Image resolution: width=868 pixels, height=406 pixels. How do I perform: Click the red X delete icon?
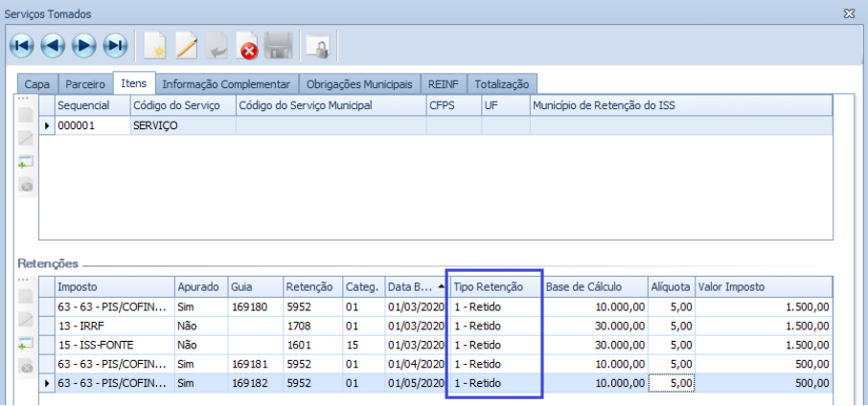coord(247,44)
